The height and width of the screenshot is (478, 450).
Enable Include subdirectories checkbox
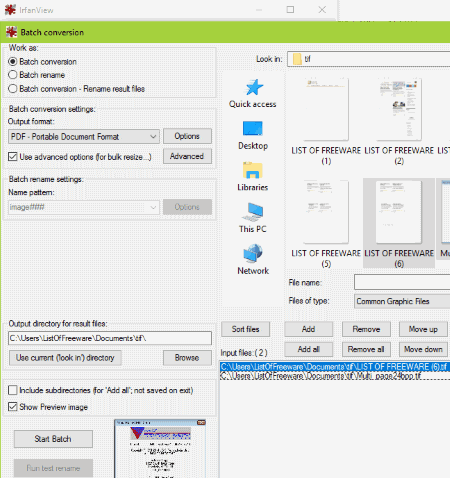point(13,390)
